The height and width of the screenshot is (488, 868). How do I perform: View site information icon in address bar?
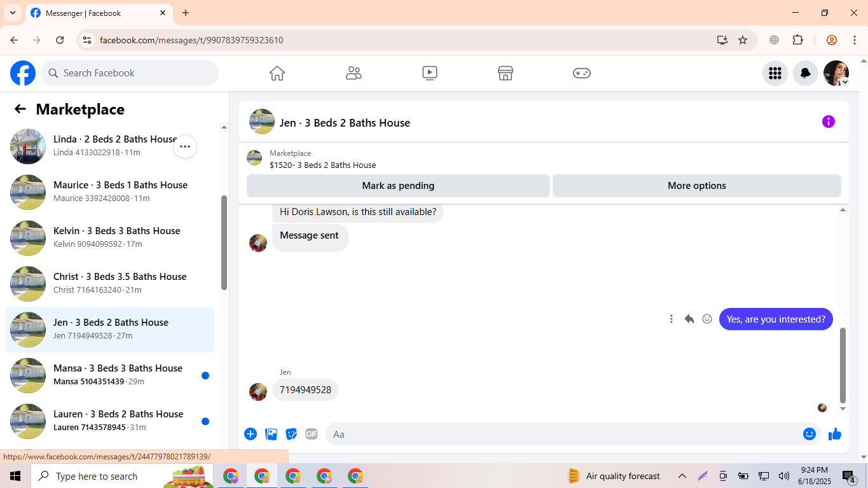click(87, 40)
